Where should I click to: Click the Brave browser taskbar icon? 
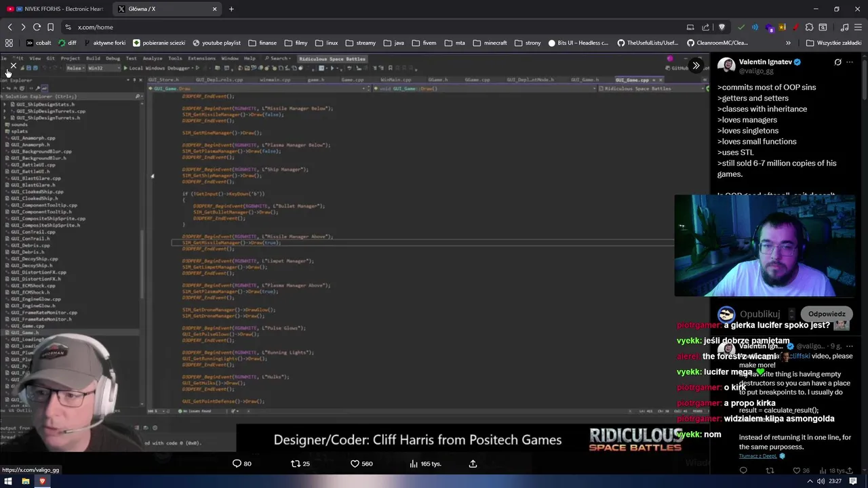pos(42,481)
